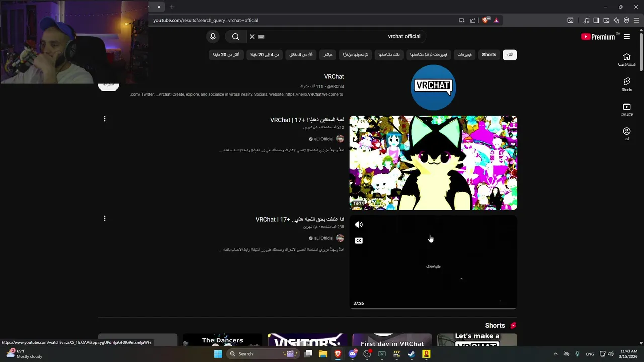The width and height of the screenshot is (644, 362).
Task: Open the 14:33 VRChat video thumbnail
Action: click(x=433, y=162)
